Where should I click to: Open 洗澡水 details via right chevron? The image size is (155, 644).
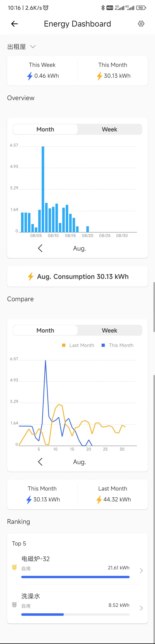pos(141,608)
